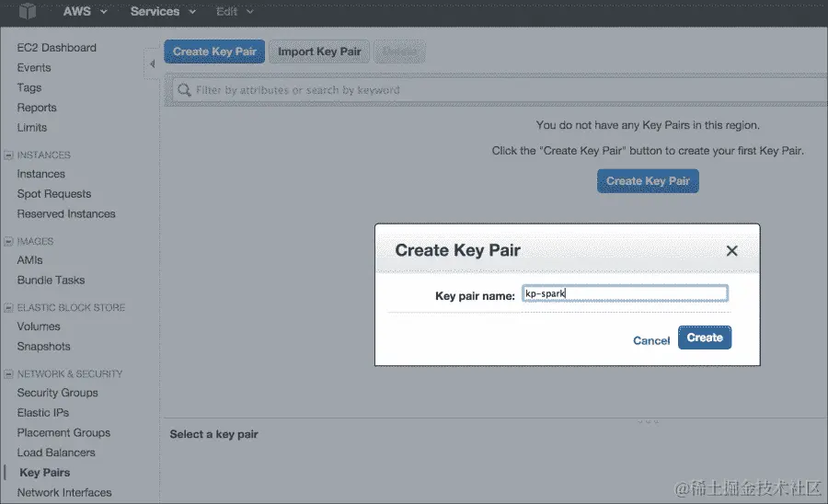Collapse the sidebar with the arrow handle

tap(152, 63)
